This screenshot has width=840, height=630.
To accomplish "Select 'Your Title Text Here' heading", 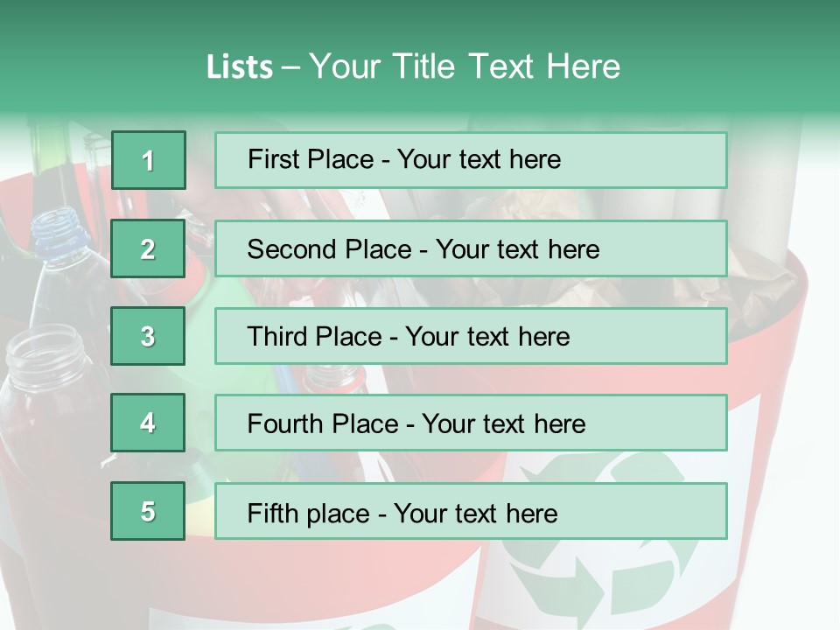I will 465,66.
